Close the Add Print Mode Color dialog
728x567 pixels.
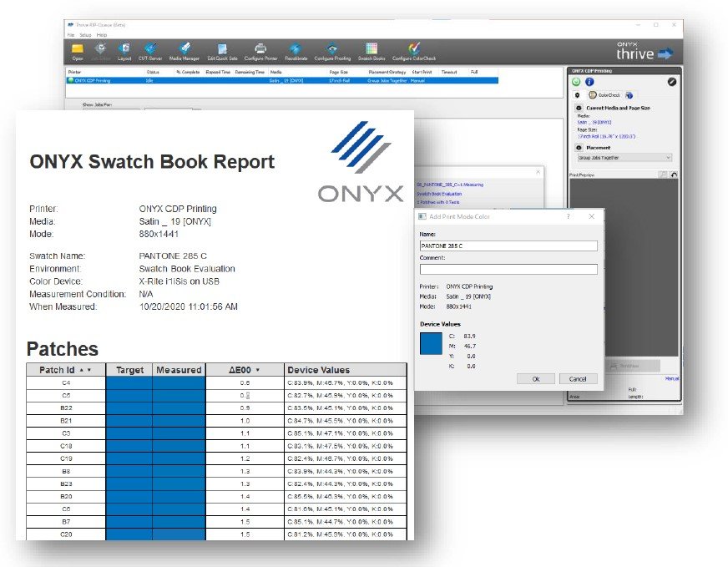click(x=591, y=216)
